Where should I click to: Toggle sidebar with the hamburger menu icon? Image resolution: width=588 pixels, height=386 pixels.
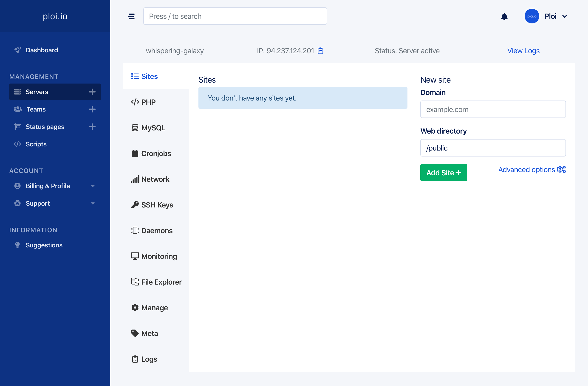point(131,17)
